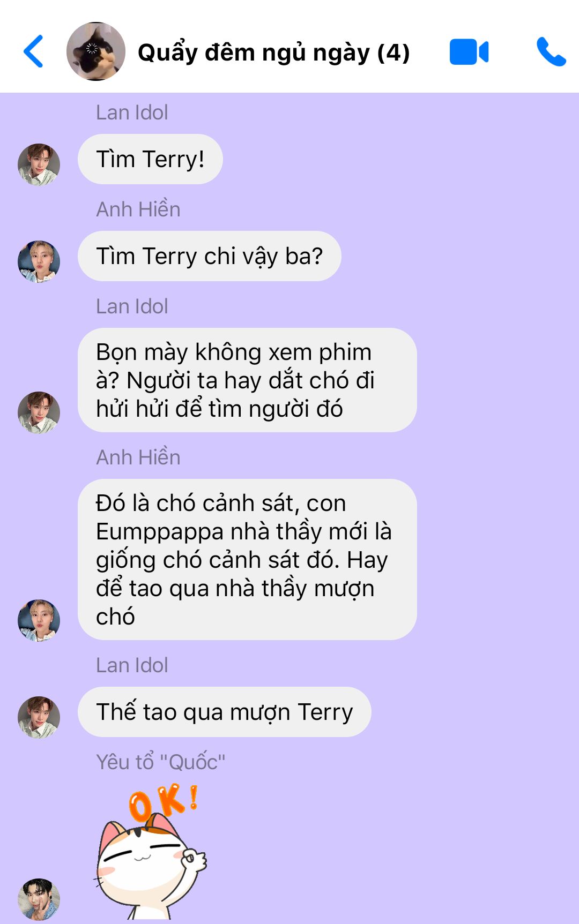Tap the blue back arrow
This screenshot has height=924, width=579.
33,51
